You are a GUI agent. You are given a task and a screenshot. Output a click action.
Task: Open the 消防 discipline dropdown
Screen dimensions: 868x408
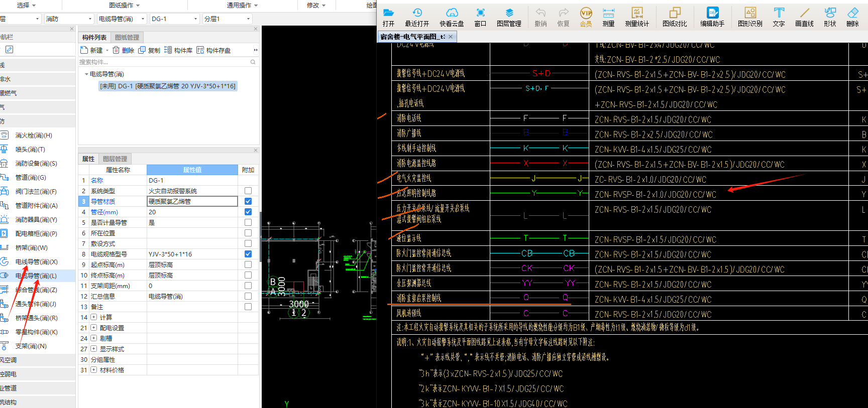pos(69,19)
